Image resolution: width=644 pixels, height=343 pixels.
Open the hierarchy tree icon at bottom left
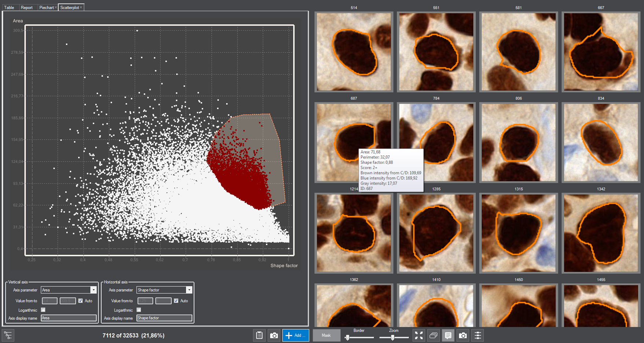click(8, 335)
